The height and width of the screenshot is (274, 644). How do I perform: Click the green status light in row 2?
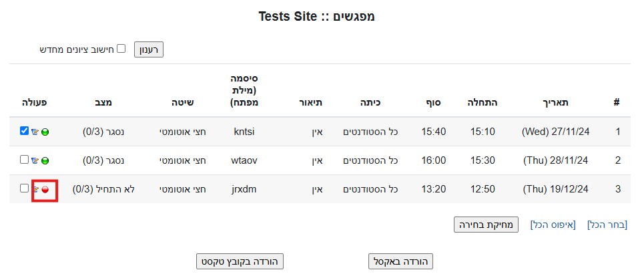pos(45,161)
